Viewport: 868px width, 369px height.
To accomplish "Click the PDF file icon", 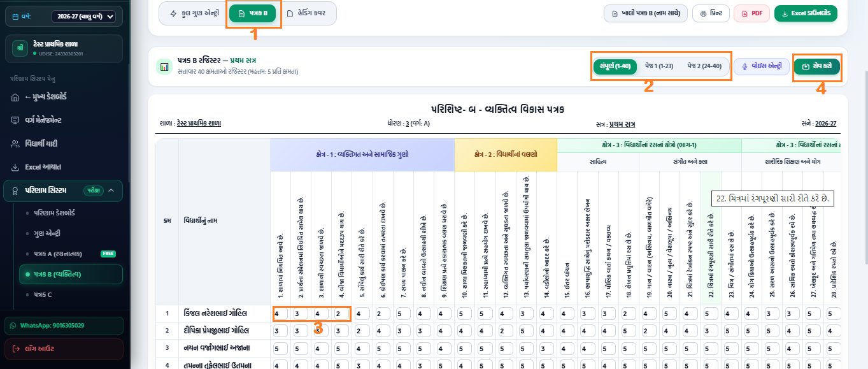I will [x=744, y=13].
